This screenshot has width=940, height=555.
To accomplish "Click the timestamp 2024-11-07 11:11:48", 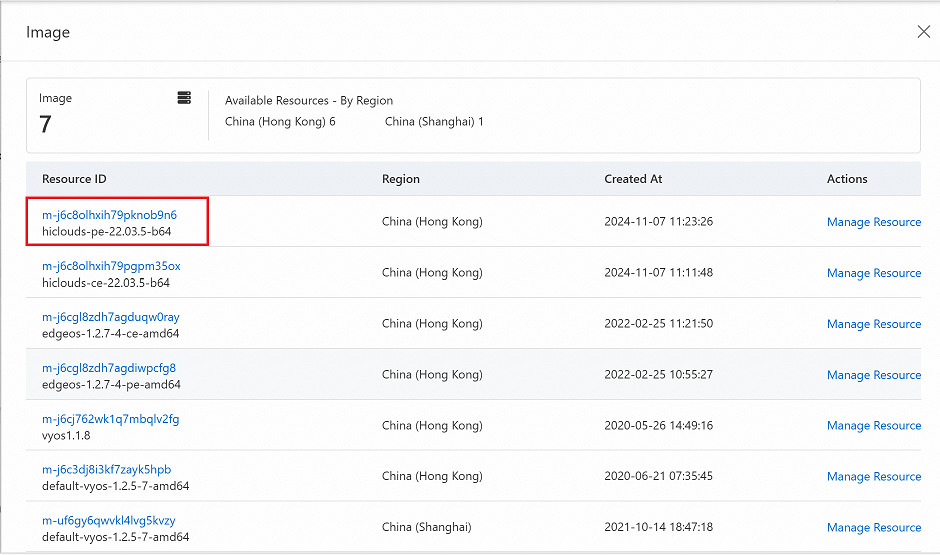I will pyautogui.click(x=658, y=272).
